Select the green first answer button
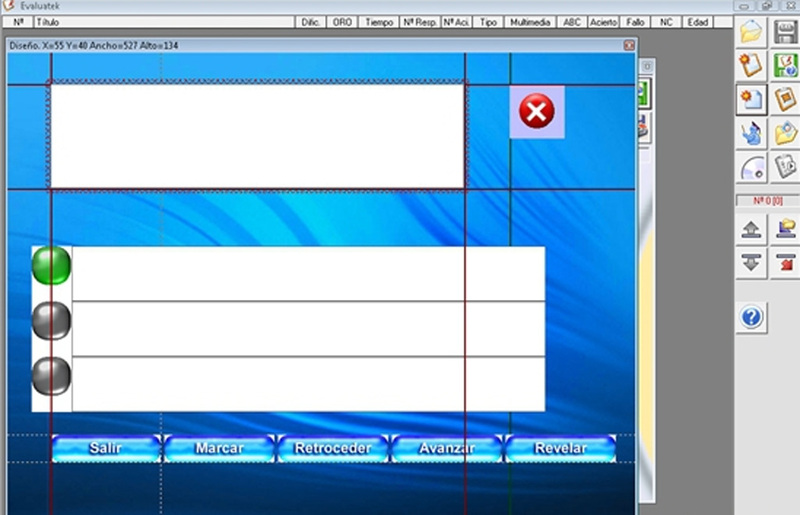This screenshot has height=515, width=800. tap(51, 266)
